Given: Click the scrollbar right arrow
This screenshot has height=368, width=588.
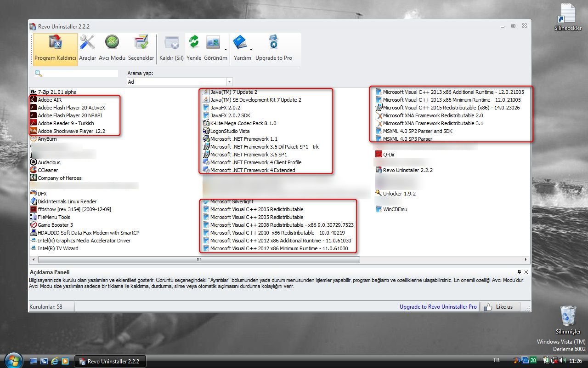Looking at the screenshot, I should click(526, 260).
